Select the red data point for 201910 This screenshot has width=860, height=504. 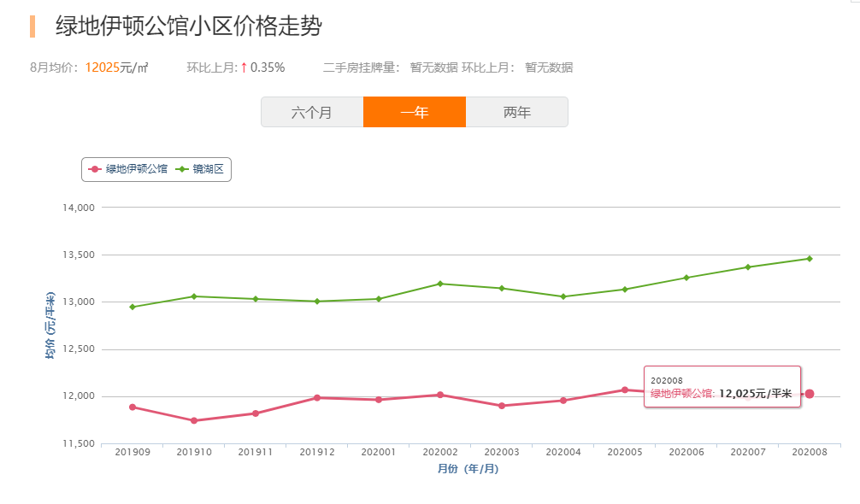click(194, 420)
